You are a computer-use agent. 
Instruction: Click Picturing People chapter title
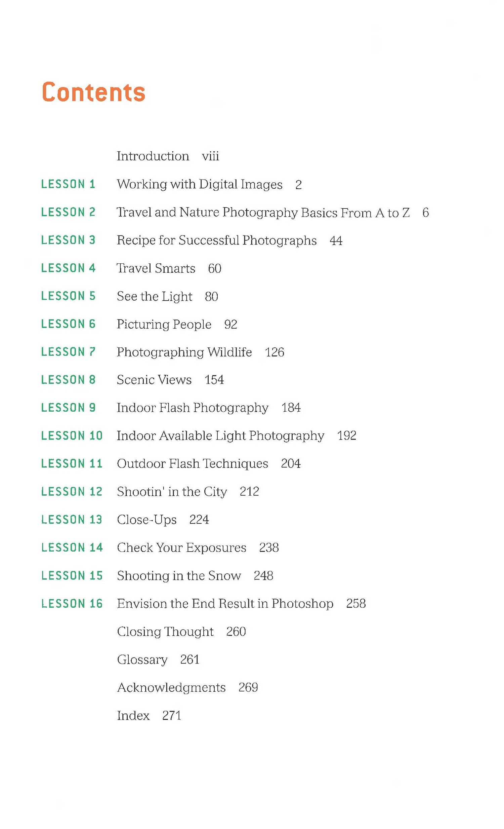(x=164, y=324)
